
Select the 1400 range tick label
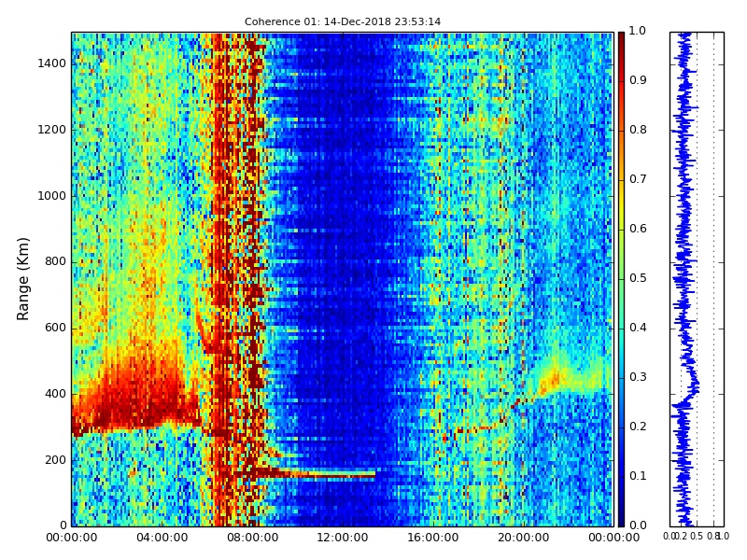point(52,63)
